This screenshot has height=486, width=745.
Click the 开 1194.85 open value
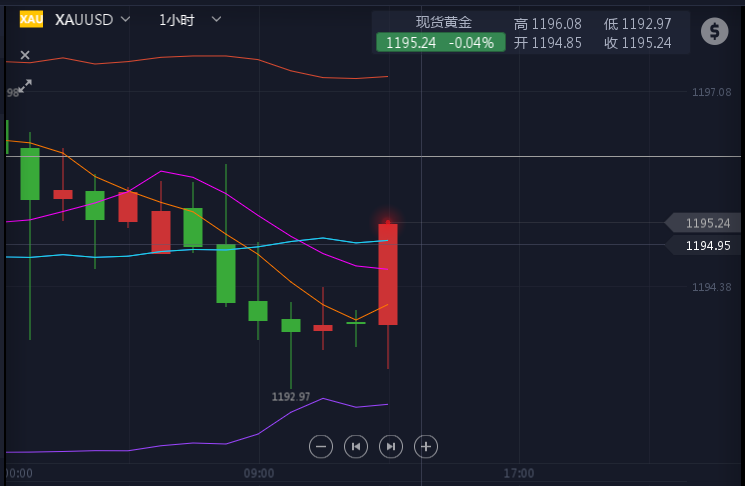(x=547, y=43)
